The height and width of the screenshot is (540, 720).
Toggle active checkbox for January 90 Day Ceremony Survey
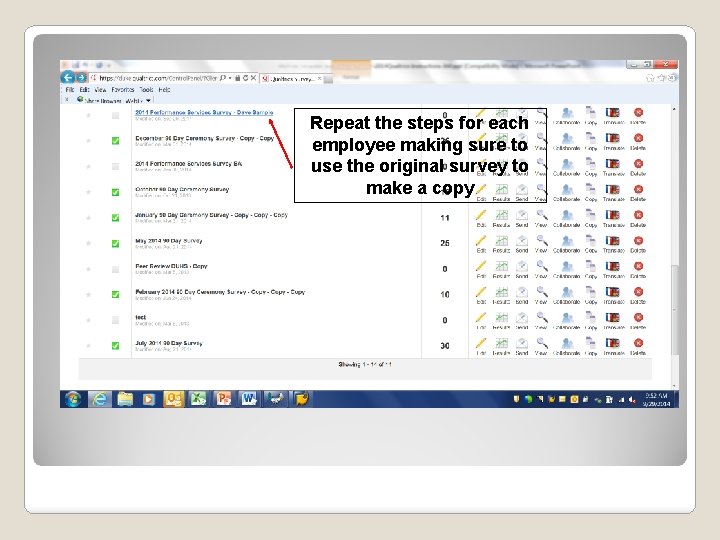pyautogui.click(x=116, y=218)
